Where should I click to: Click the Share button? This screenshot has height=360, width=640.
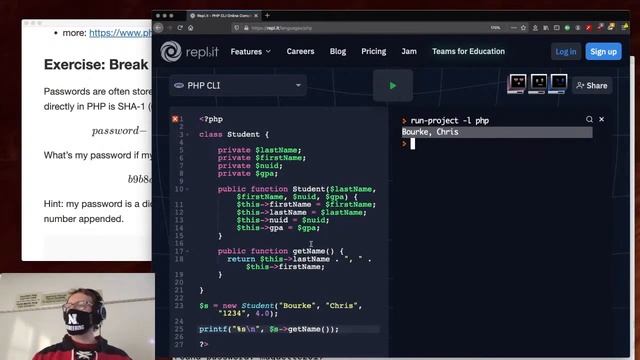592,86
